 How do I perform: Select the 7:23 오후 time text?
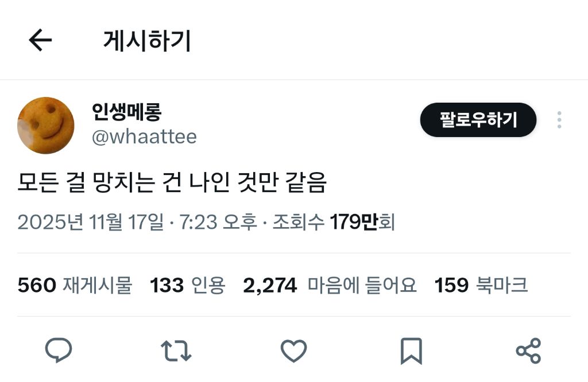(x=218, y=222)
